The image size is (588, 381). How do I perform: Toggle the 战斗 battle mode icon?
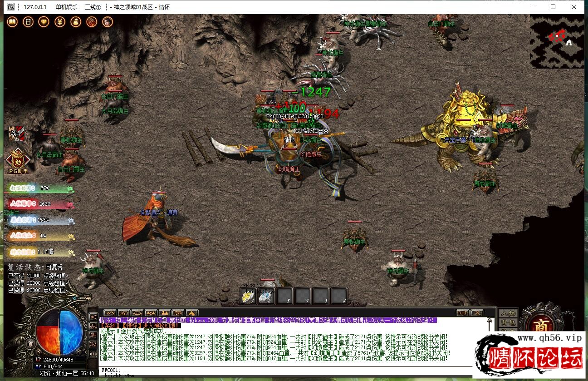click(x=16, y=134)
